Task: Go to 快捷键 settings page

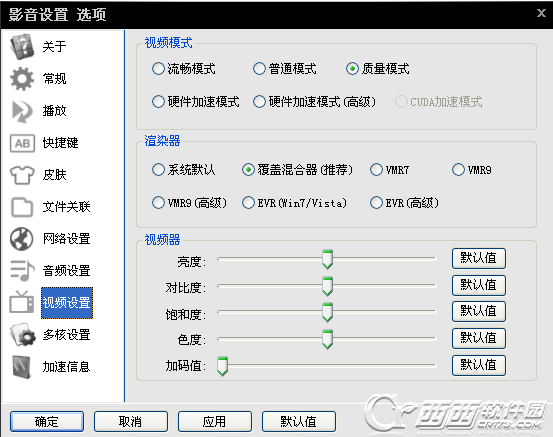Action: coord(60,143)
